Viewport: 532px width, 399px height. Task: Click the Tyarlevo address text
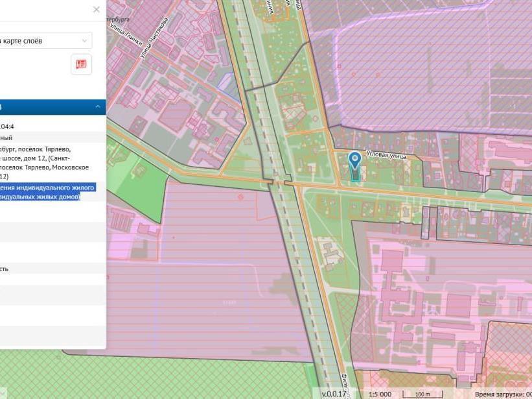point(39,149)
